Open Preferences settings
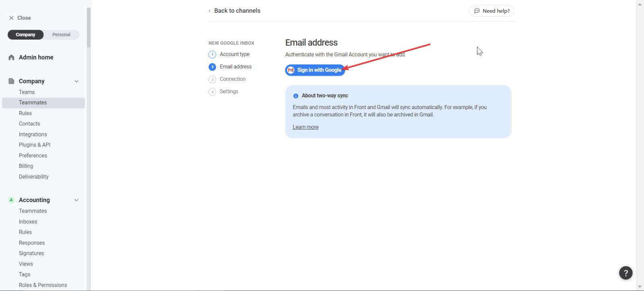 33,156
